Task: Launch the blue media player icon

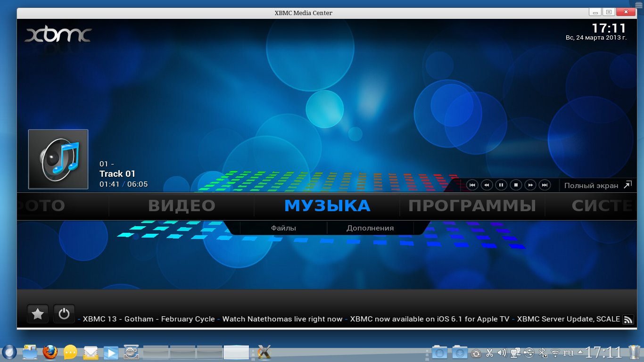Action: pos(111,352)
